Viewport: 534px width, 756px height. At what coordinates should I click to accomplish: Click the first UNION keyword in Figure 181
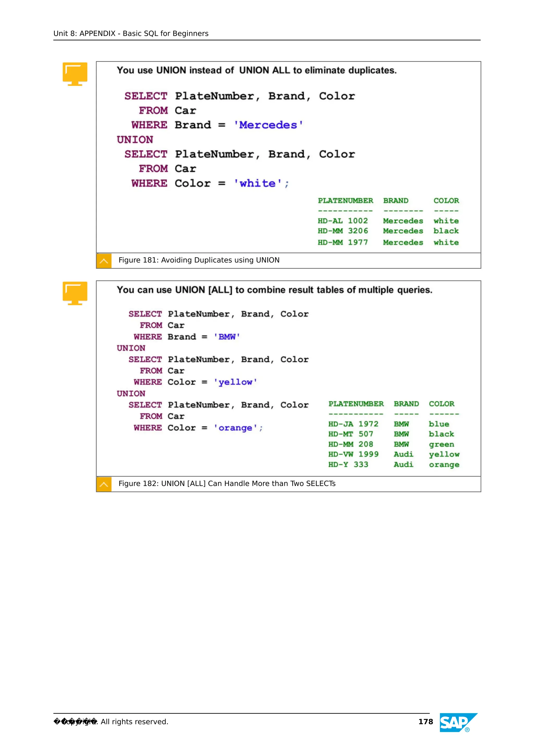[x=135, y=140]
